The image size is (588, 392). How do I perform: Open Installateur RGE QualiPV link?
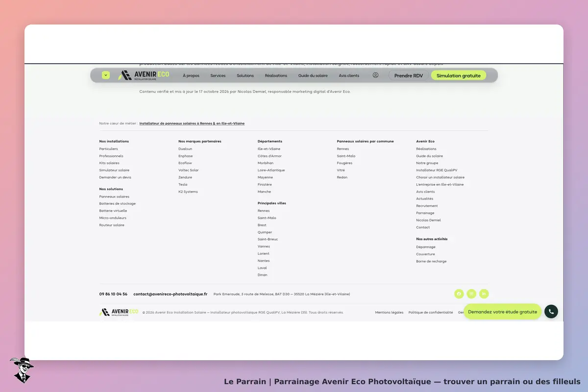[437, 170]
